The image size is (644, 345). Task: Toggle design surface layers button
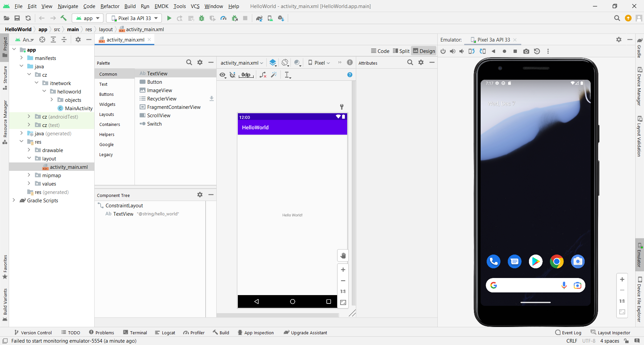click(273, 63)
